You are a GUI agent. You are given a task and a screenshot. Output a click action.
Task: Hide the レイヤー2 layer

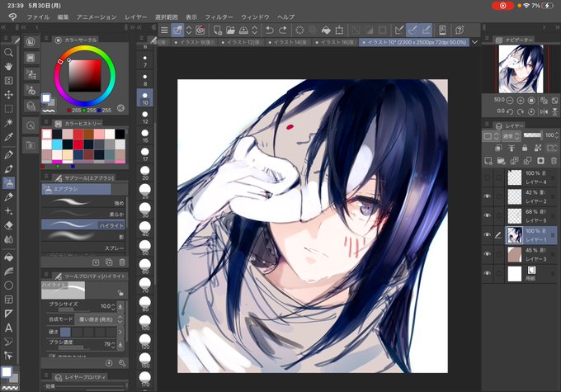488,196
